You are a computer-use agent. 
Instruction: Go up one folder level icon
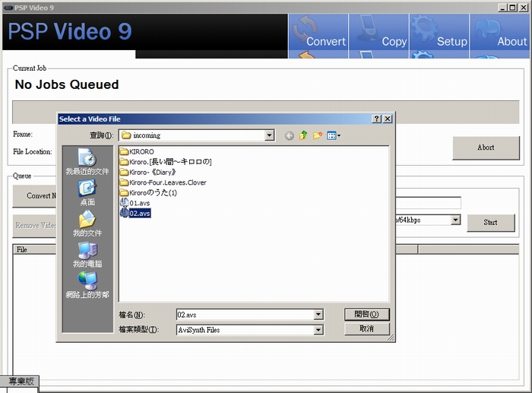click(303, 135)
